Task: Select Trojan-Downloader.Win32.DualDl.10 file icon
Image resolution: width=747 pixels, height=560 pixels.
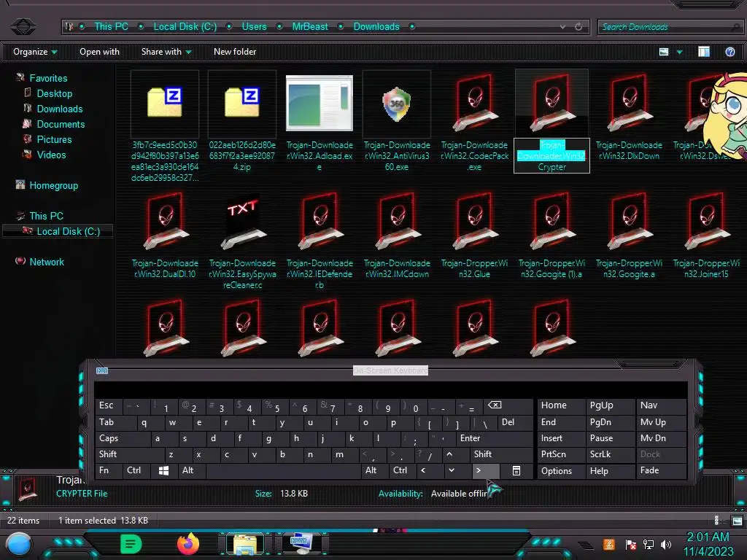Action: [x=165, y=221]
